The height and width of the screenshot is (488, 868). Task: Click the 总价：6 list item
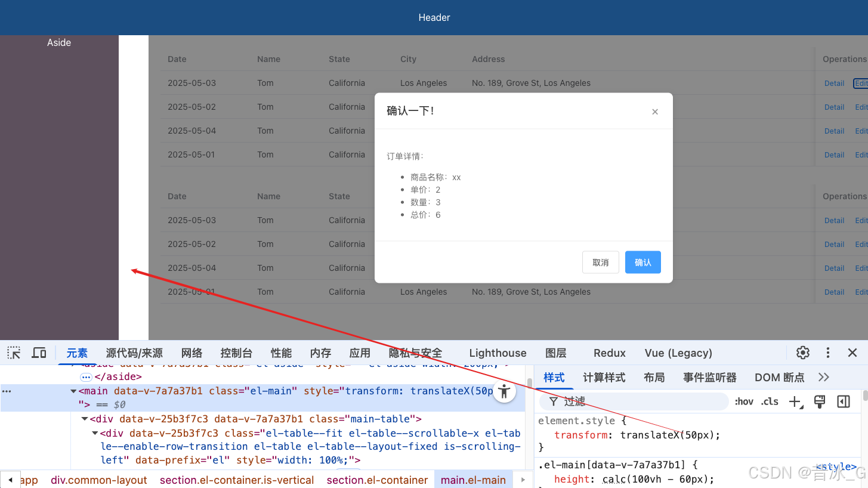coord(425,215)
